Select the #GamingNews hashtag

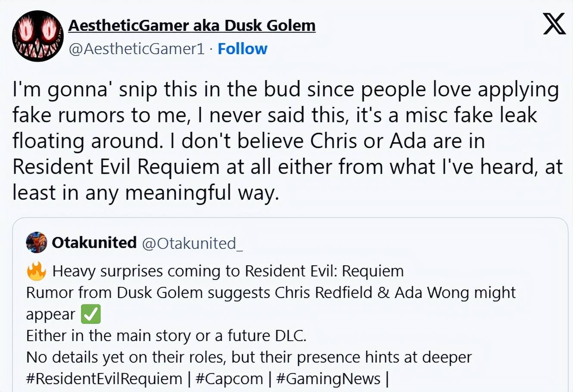[x=328, y=379]
